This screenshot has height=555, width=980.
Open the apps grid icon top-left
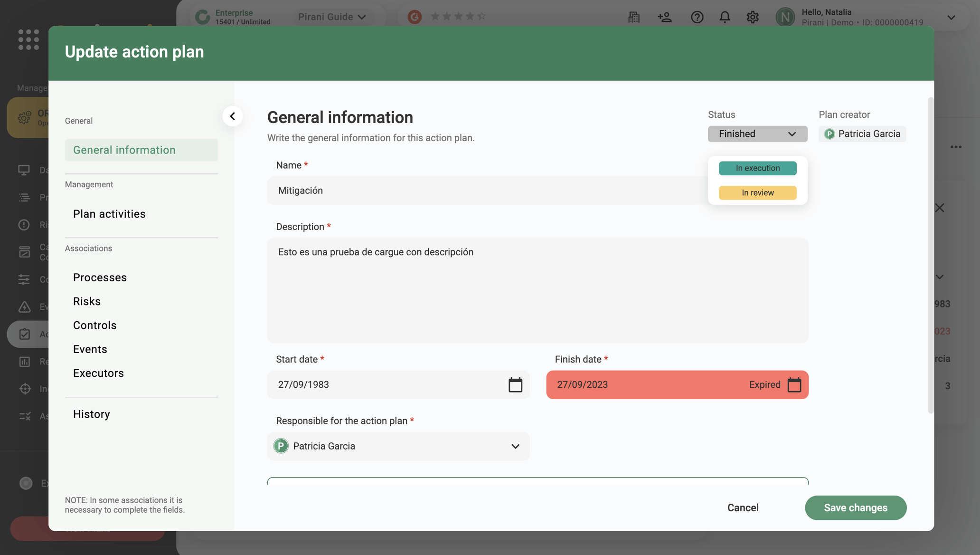pos(28,39)
